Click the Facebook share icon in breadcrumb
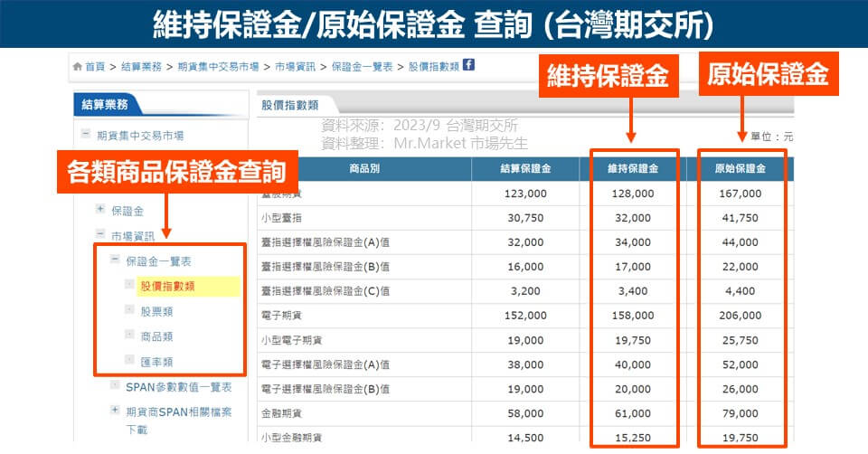This screenshot has width=868, height=454. [x=468, y=65]
